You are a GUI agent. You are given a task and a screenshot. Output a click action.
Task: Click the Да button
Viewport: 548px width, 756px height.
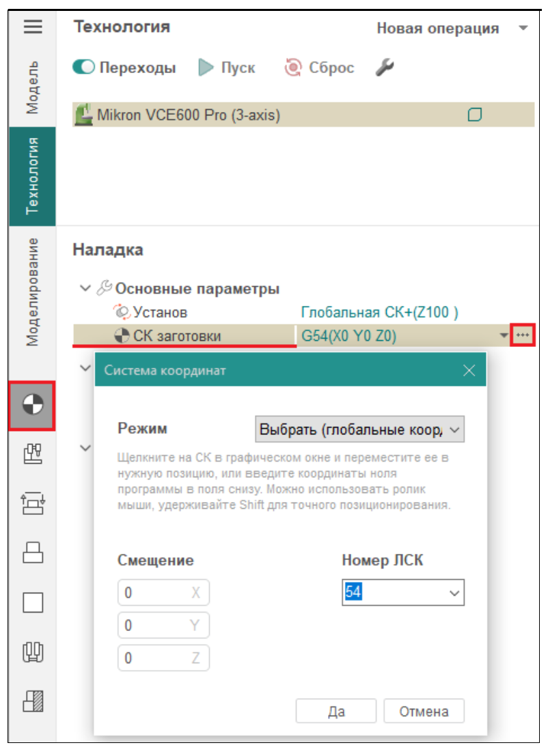[335, 711]
